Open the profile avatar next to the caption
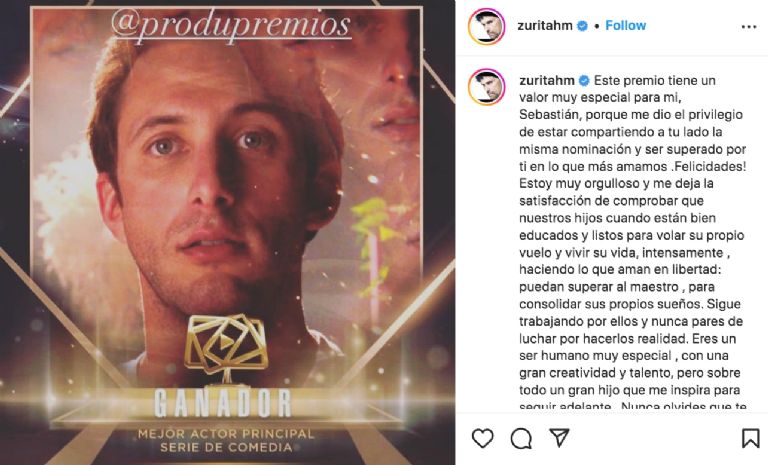 (486, 87)
